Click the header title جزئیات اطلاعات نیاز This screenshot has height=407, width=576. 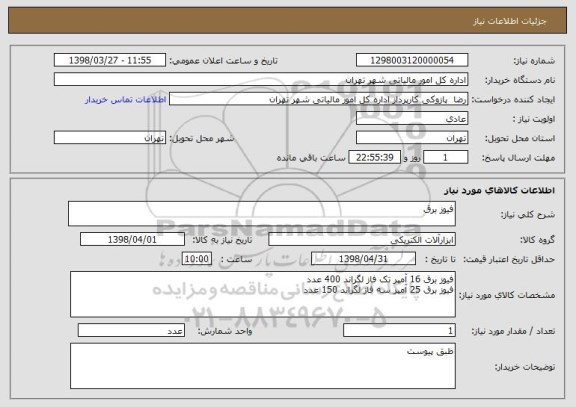coord(510,21)
